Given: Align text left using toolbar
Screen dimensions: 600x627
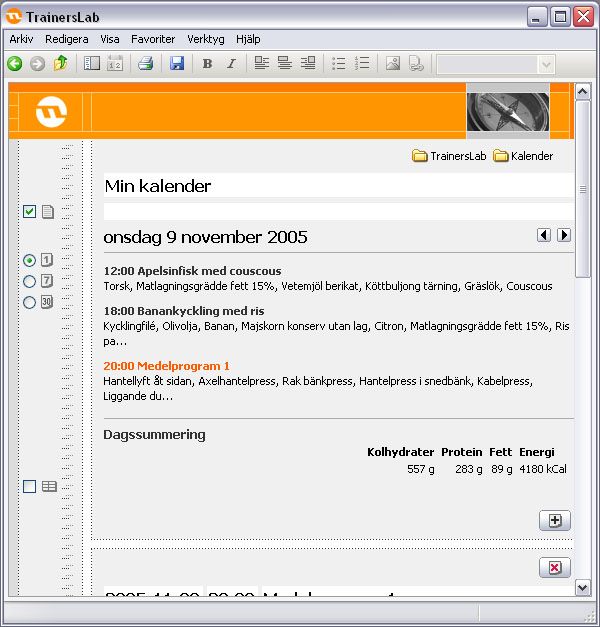Looking at the screenshot, I should coord(262,64).
